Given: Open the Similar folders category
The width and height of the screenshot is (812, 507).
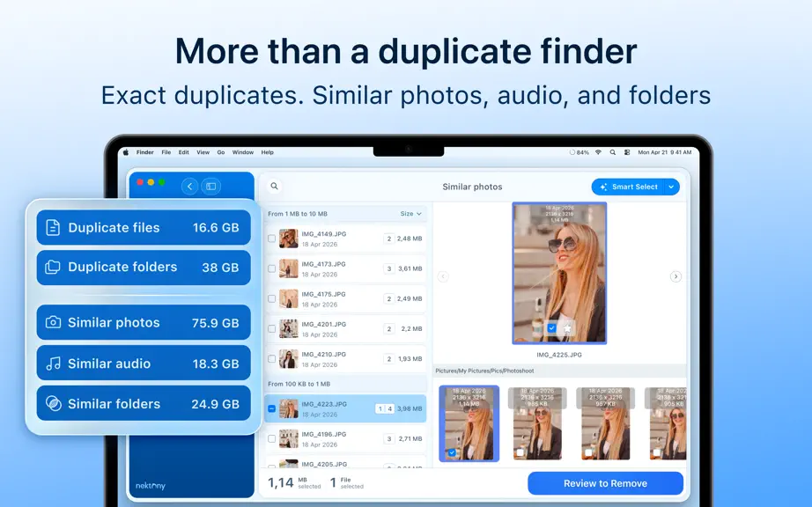Looking at the screenshot, I should (x=144, y=403).
